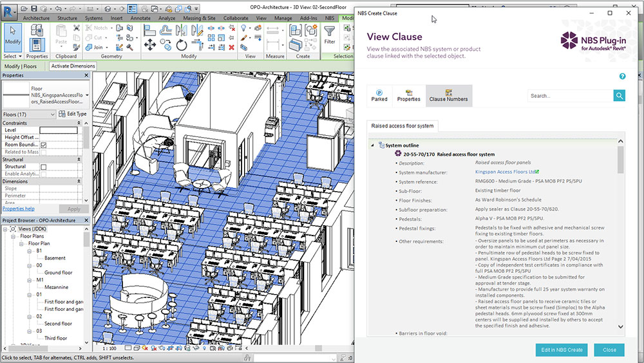Select the Array tool
The height and width of the screenshot is (363, 644).
[211, 38]
